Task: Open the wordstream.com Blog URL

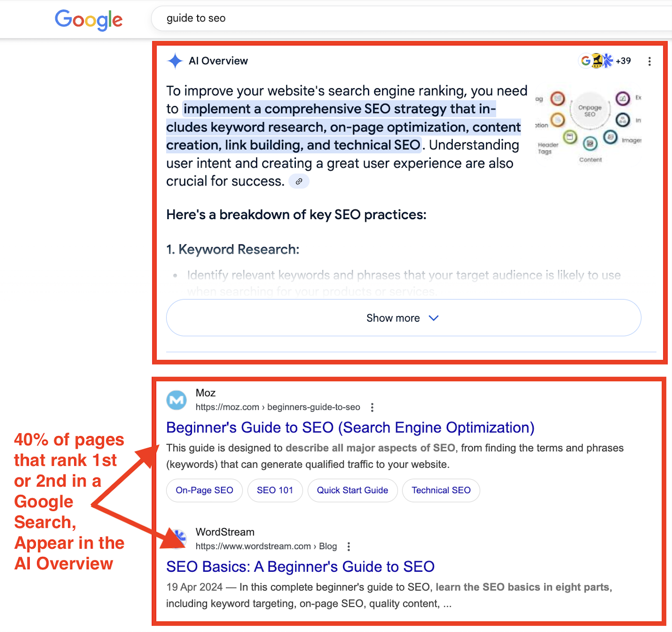Action: [266, 546]
